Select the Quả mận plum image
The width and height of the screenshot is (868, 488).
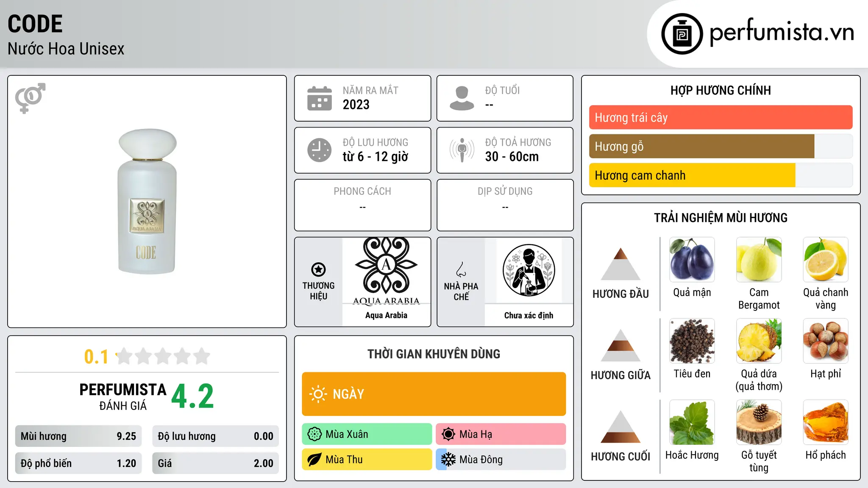[x=692, y=260]
